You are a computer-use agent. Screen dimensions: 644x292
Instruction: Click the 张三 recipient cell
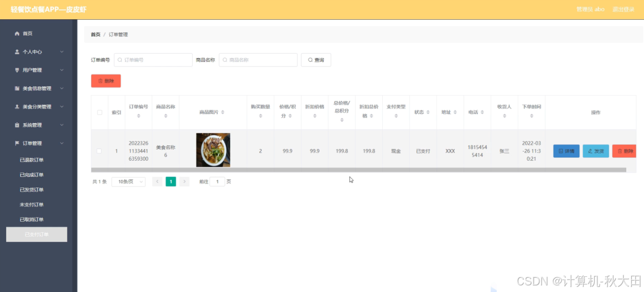click(x=504, y=151)
